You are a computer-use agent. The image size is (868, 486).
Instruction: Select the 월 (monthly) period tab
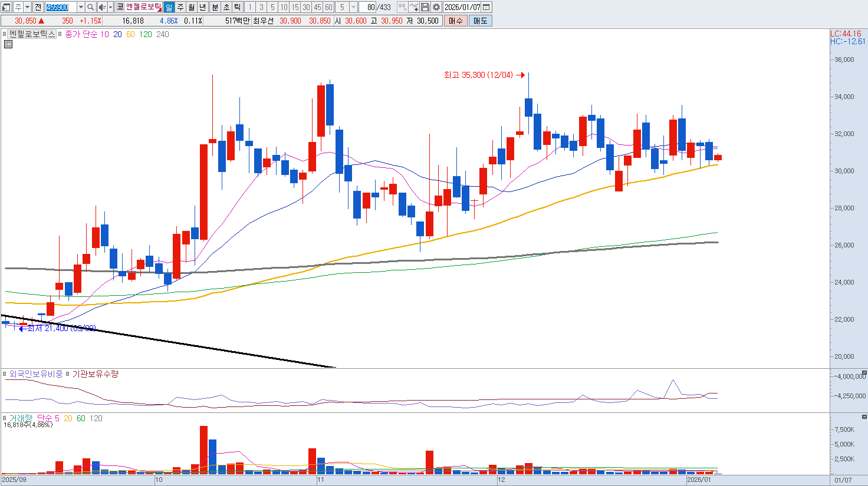tap(192, 7)
